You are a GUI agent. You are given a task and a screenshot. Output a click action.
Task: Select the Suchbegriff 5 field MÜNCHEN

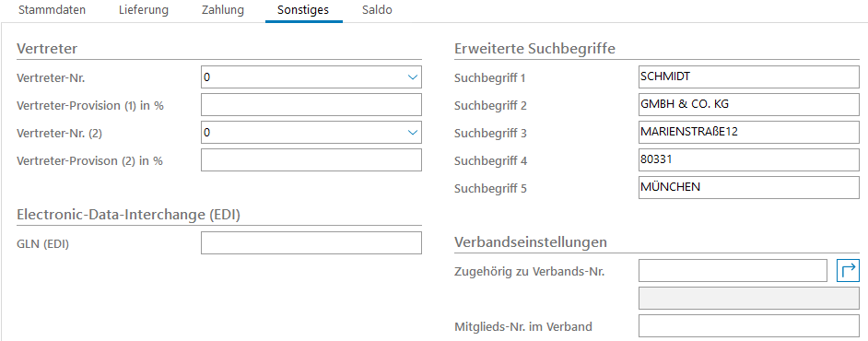point(749,188)
